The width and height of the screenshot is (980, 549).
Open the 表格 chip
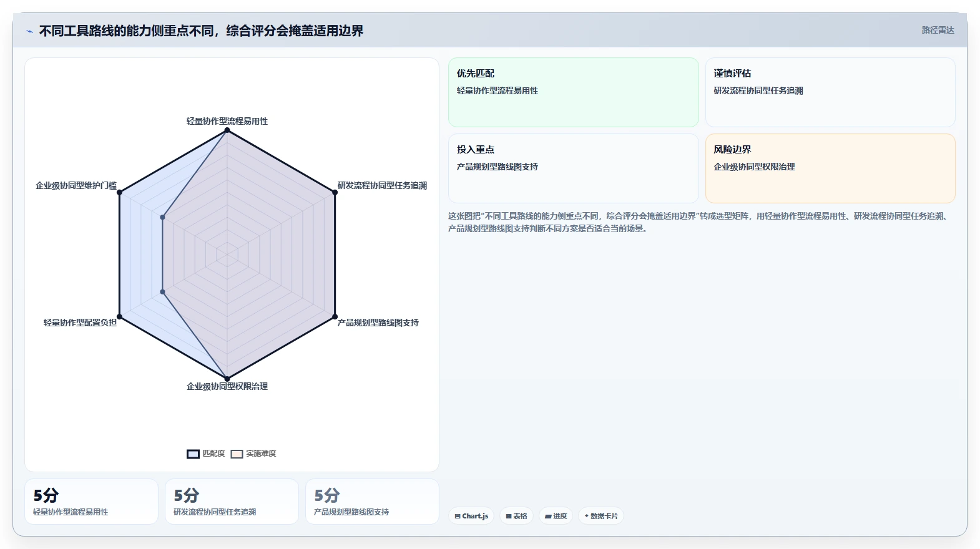coord(516,516)
